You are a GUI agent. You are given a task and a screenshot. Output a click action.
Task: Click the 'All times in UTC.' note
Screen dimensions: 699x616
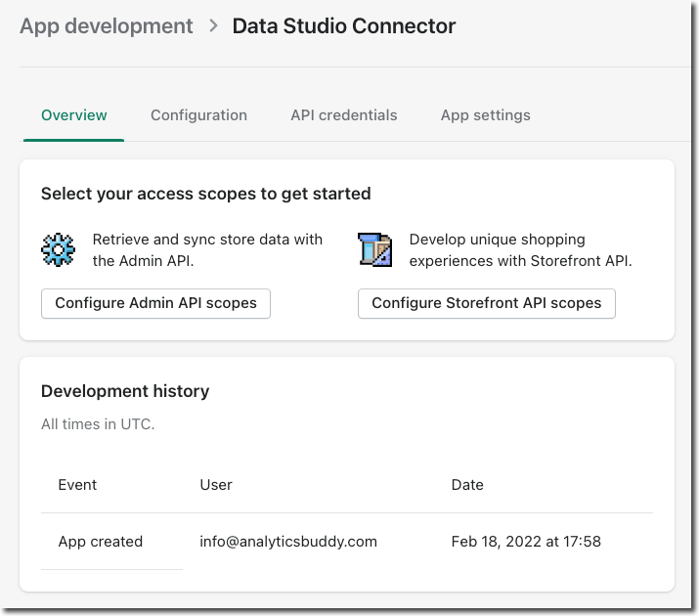98,424
